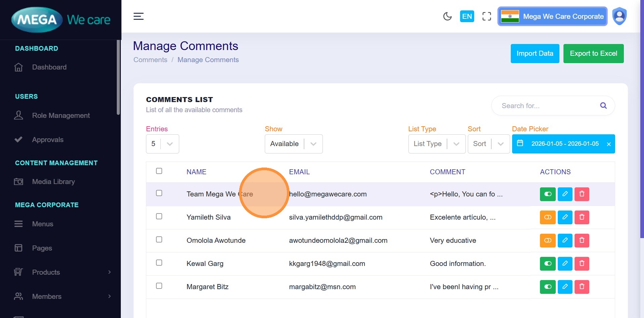
Task: Open Role Management in sidebar
Action: (x=61, y=116)
